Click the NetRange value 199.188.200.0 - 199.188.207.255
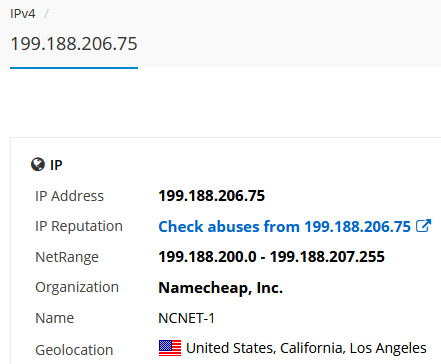 [x=271, y=257]
